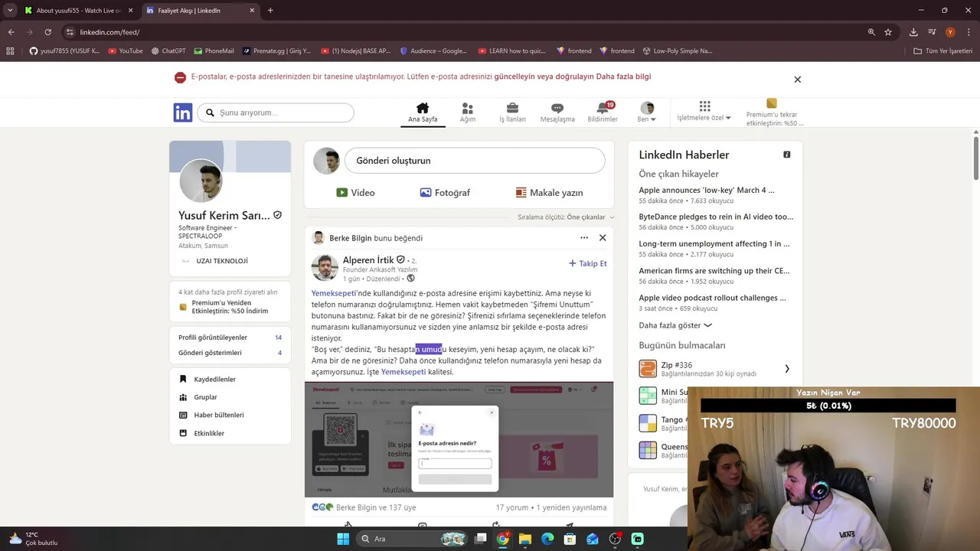Open the ChatGPT bookmark
This screenshot has height=551, width=980.
pos(168,51)
